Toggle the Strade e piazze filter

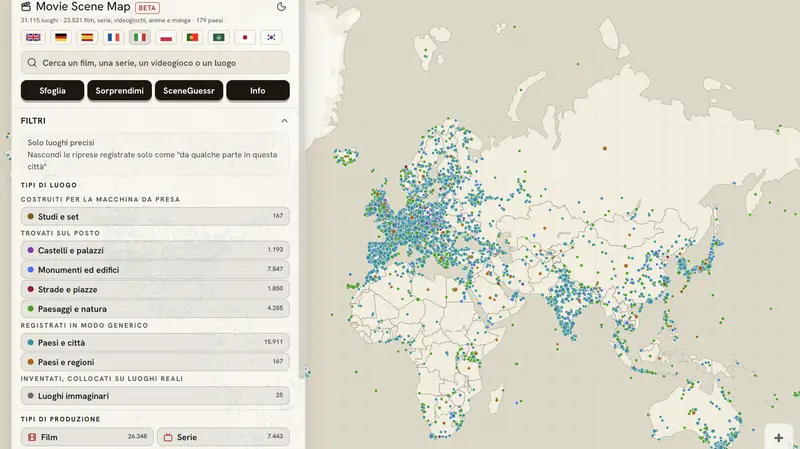(x=155, y=289)
